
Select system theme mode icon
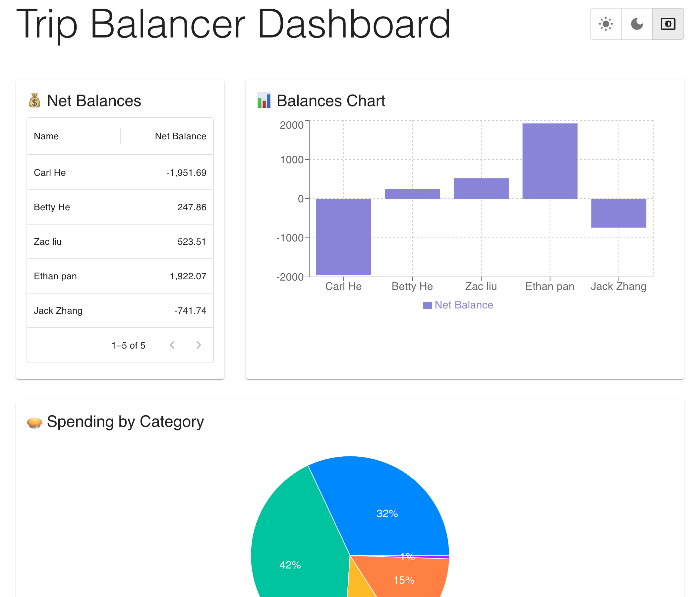pyautogui.click(x=668, y=24)
